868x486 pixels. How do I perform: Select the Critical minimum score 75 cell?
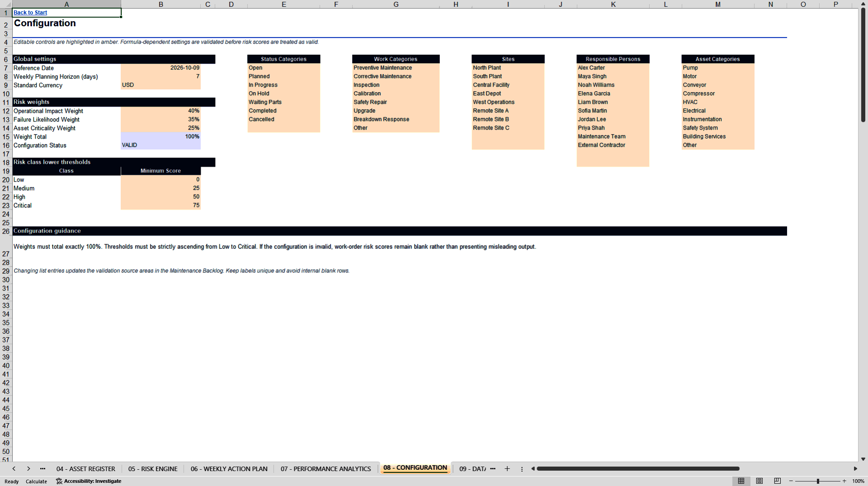(160, 205)
